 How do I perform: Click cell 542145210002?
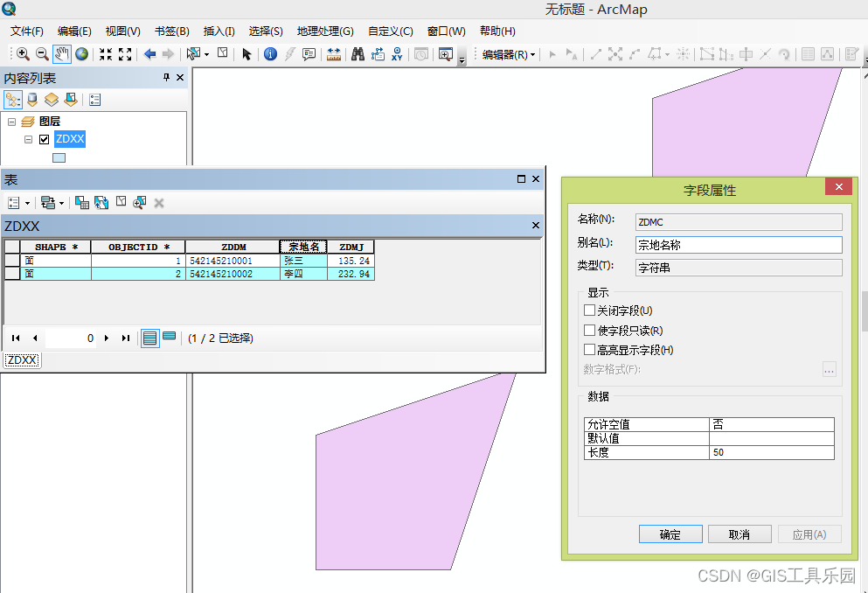pyautogui.click(x=233, y=274)
